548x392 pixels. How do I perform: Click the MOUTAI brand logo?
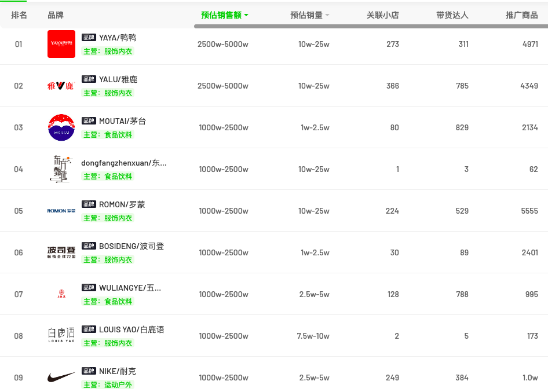click(61, 127)
